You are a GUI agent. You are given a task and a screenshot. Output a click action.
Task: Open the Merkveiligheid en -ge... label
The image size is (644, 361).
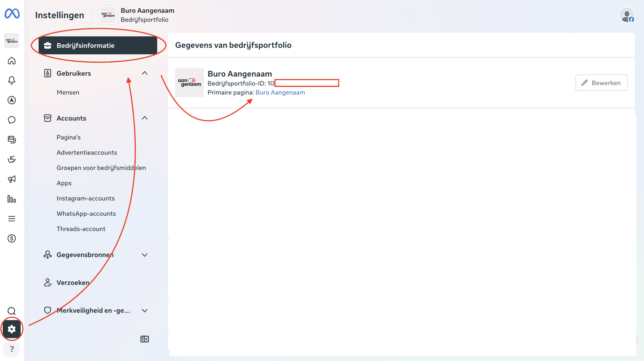[94, 310]
